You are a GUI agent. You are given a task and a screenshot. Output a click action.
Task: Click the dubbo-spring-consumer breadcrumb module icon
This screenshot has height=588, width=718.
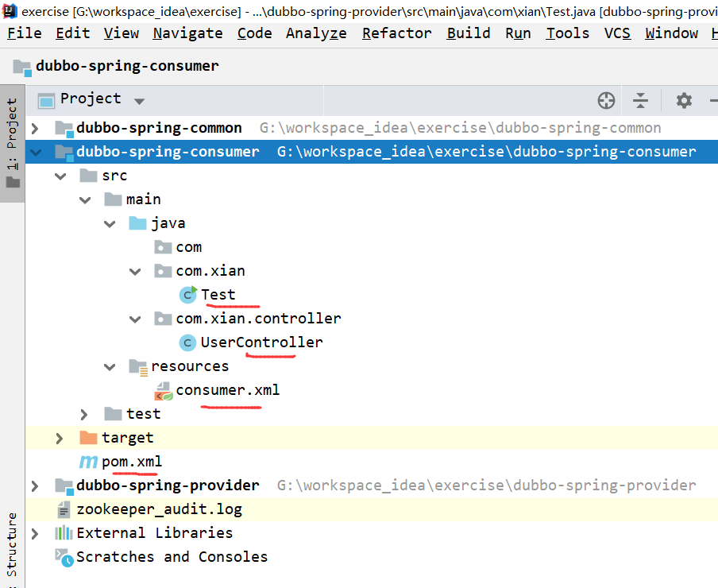pyautogui.click(x=22, y=68)
